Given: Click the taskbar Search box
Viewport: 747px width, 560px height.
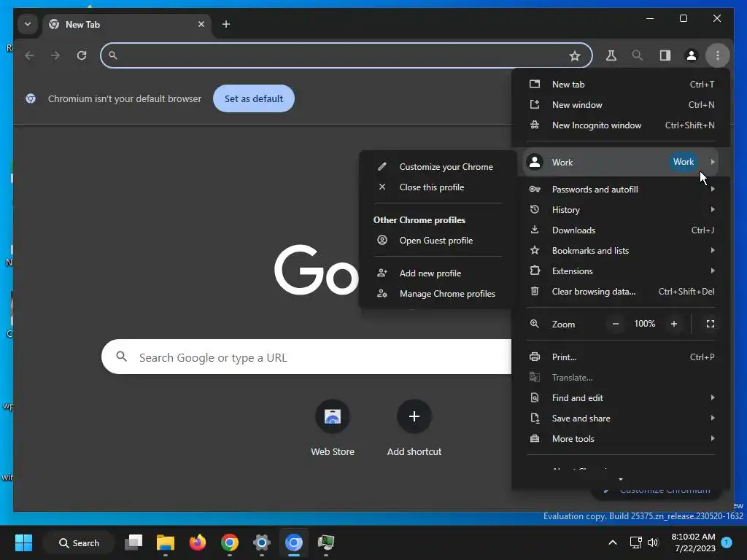Looking at the screenshot, I should [79, 542].
